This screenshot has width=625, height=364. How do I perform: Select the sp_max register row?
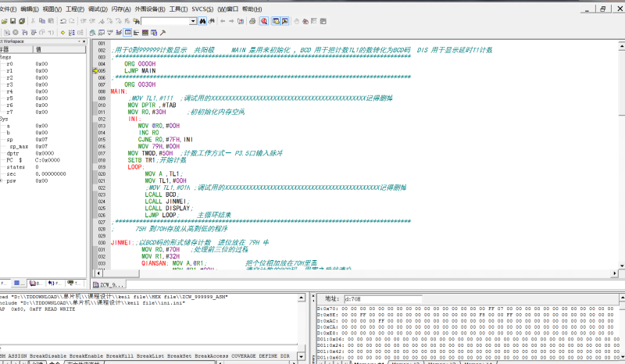coord(43,146)
